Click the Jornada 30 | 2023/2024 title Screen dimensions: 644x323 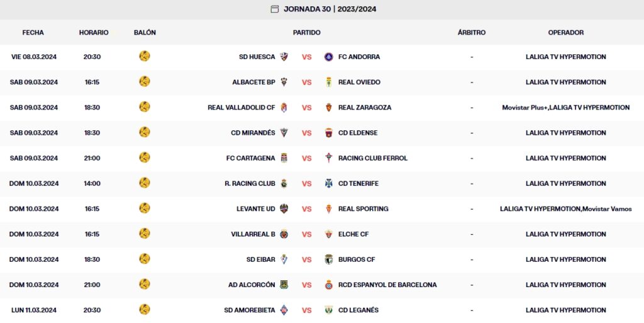point(330,9)
